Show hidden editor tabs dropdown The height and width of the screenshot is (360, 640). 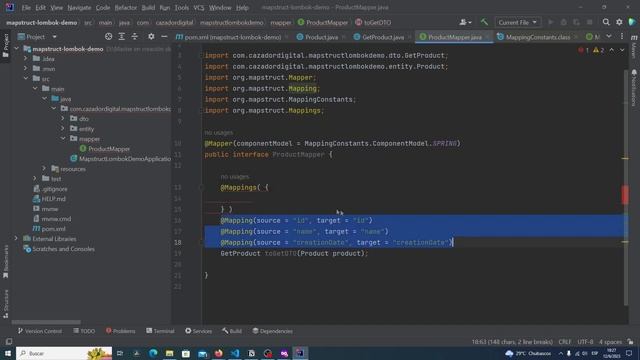point(609,37)
